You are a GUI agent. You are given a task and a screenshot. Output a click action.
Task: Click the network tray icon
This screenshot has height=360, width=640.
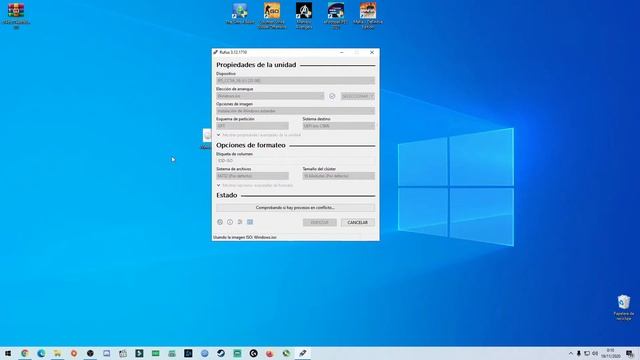pyautogui.click(x=587, y=353)
